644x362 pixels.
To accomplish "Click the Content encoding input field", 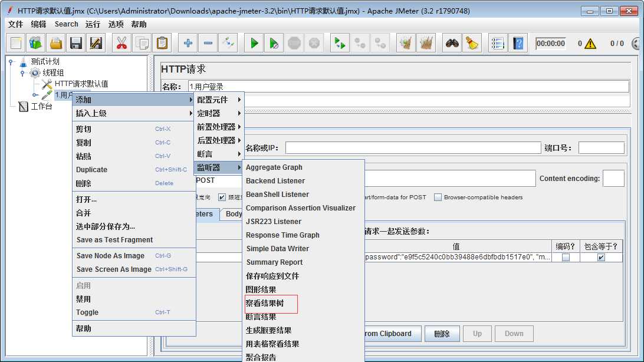I will coord(613,179).
